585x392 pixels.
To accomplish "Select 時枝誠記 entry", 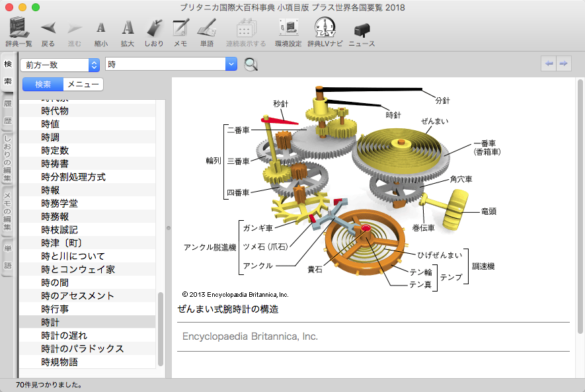I will (x=87, y=230).
